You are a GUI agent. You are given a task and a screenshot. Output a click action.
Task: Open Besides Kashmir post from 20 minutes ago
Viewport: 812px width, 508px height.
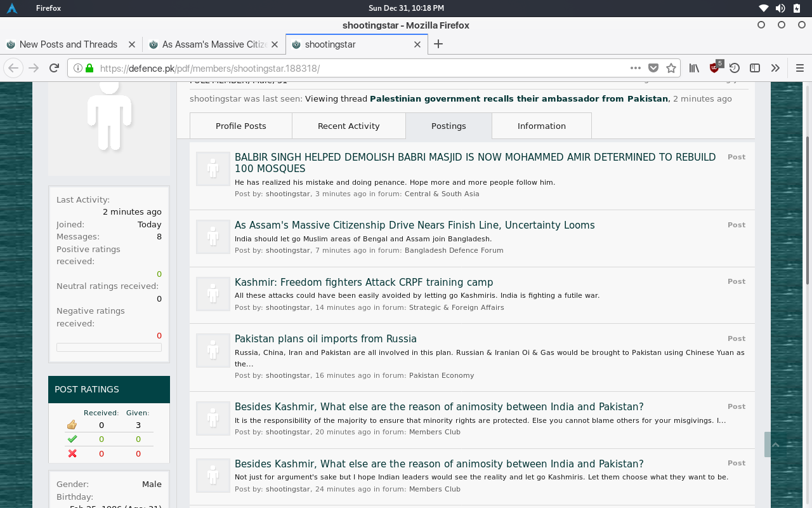pos(439,406)
